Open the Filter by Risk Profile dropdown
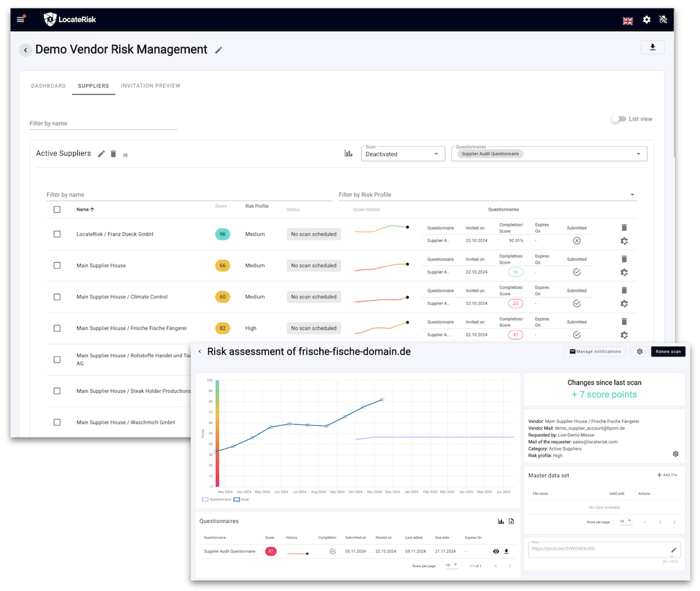The image size is (700, 591). coord(487,195)
